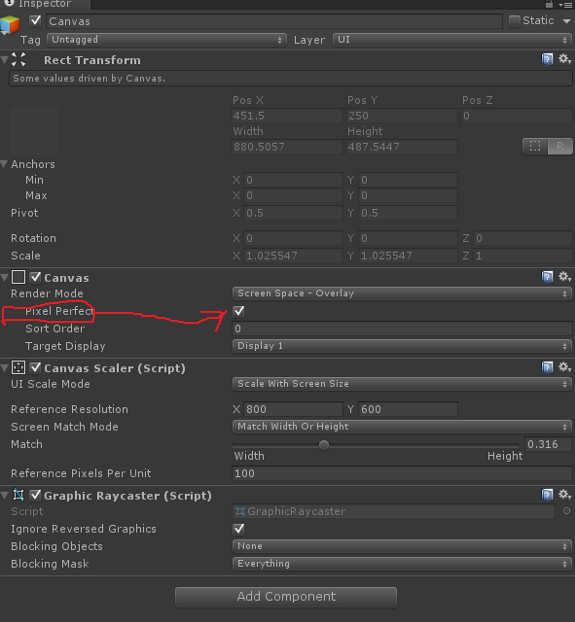Click the Graphic Raycaster script icon
This screenshot has width=575, height=622.
(18, 495)
